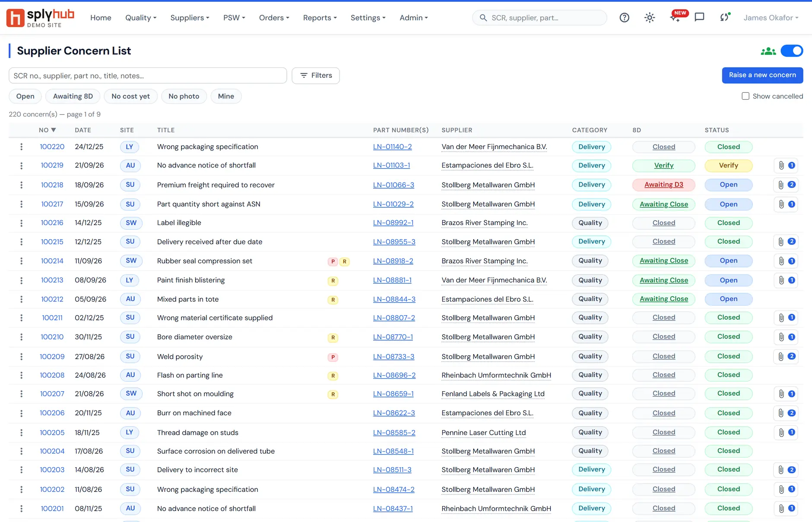Image resolution: width=812 pixels, height=522 pixels.
Task: Toggle the No photo filter chip
Action: coord(184,96)
